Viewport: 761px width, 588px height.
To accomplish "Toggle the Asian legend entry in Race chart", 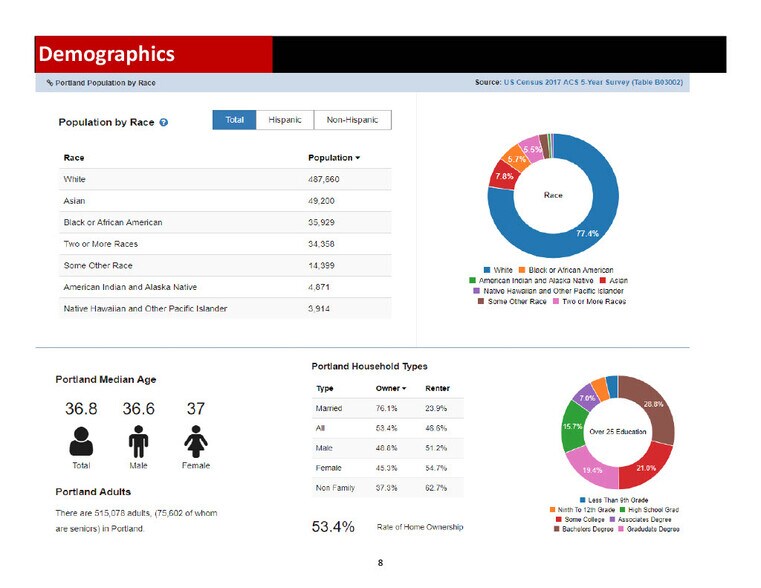I will (612, 281).
